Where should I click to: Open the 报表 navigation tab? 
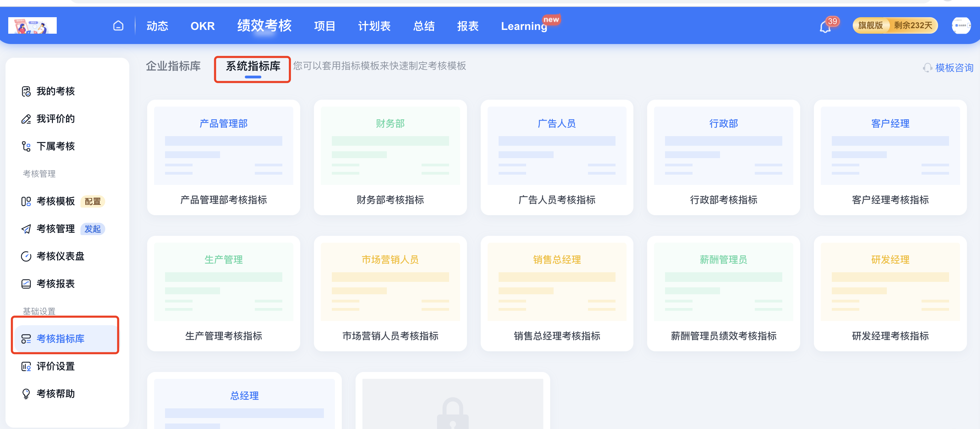468,26
